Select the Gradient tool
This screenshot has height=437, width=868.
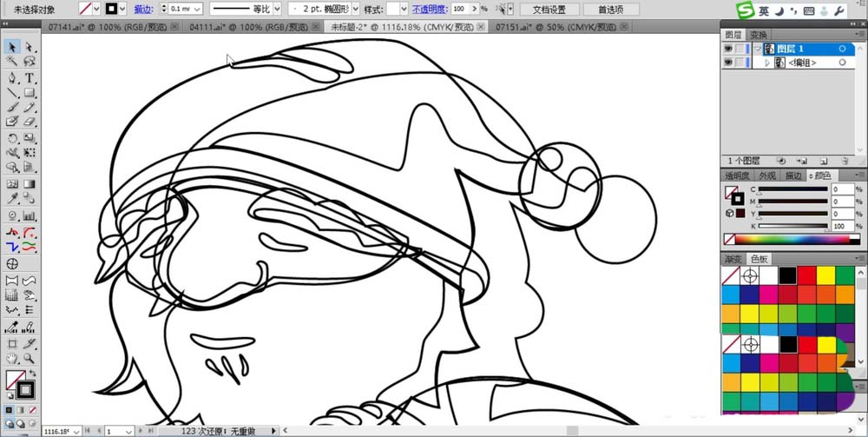click(x=30, y=184)
